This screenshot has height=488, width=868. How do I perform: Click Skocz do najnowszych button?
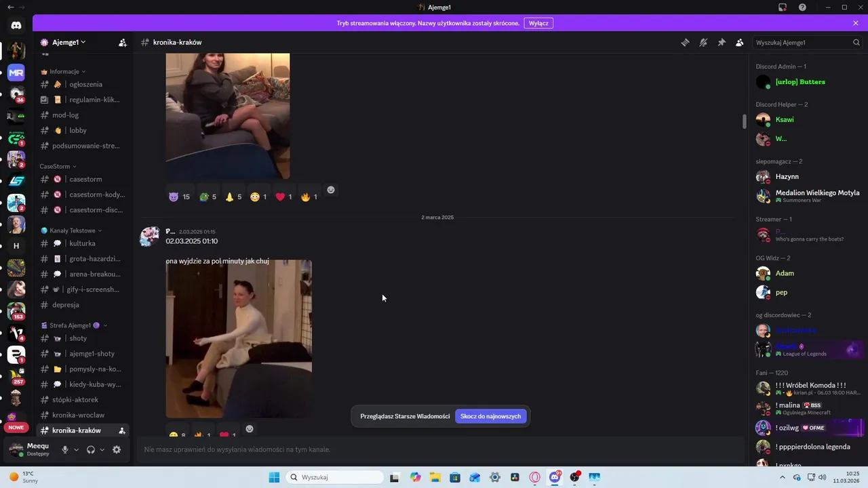490,416
